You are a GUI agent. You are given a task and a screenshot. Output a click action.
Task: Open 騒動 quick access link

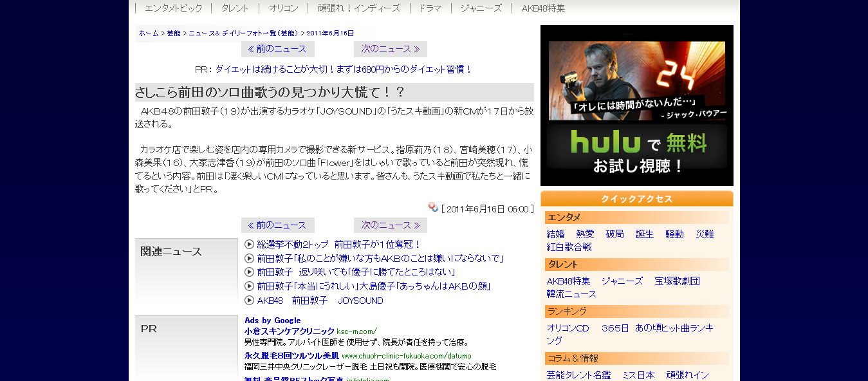pyautogui.click(x=675, y=234)
